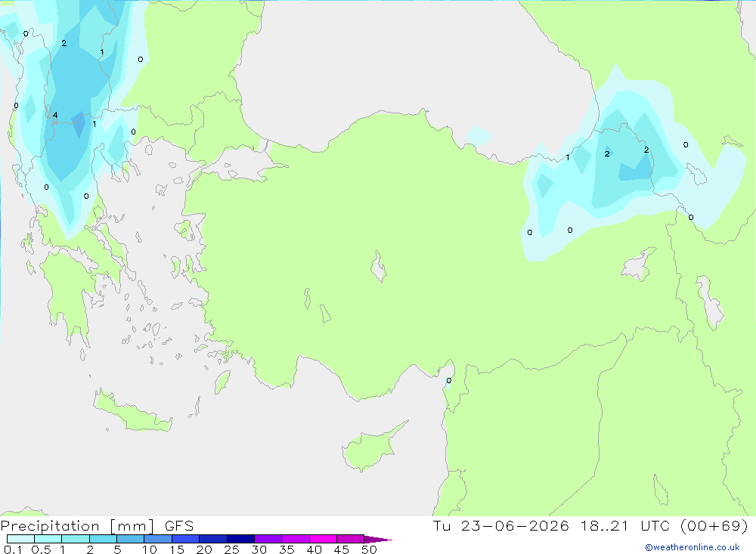756x554 pixels.
Task: Select the 40–45 mm magenta legend box
Action: [323, 539]
